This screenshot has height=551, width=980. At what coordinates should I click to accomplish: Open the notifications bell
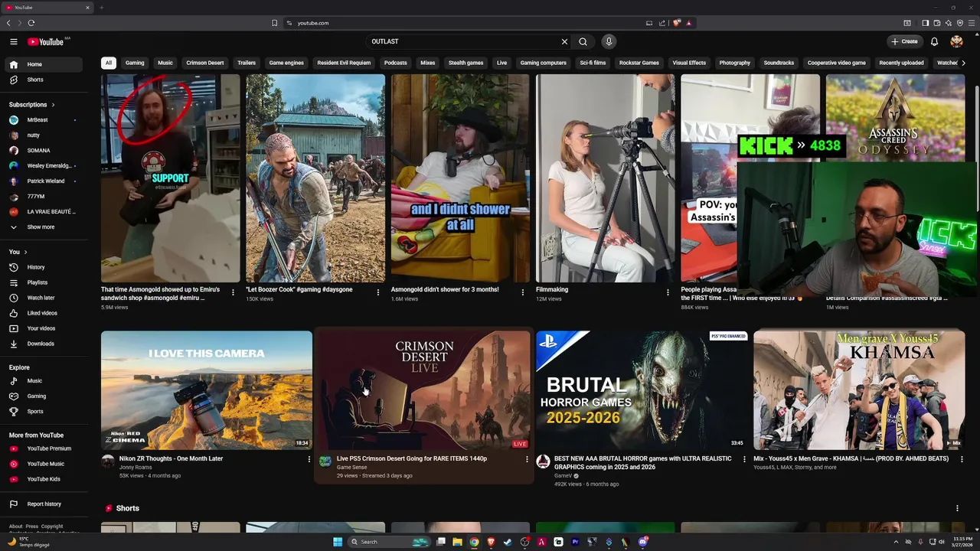(x=934, y=41)
